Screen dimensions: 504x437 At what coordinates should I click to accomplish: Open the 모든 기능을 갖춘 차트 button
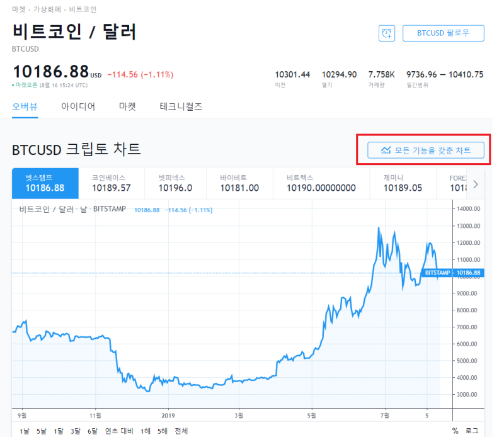point(426,150)
